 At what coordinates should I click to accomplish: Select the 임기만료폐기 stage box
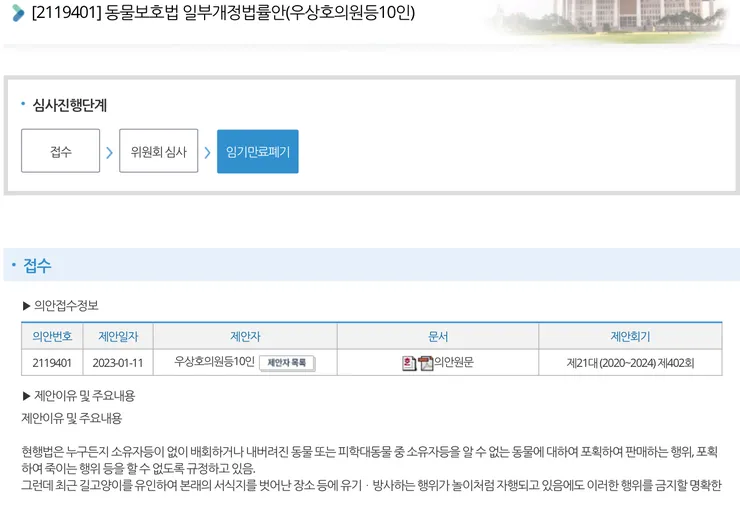258,151
